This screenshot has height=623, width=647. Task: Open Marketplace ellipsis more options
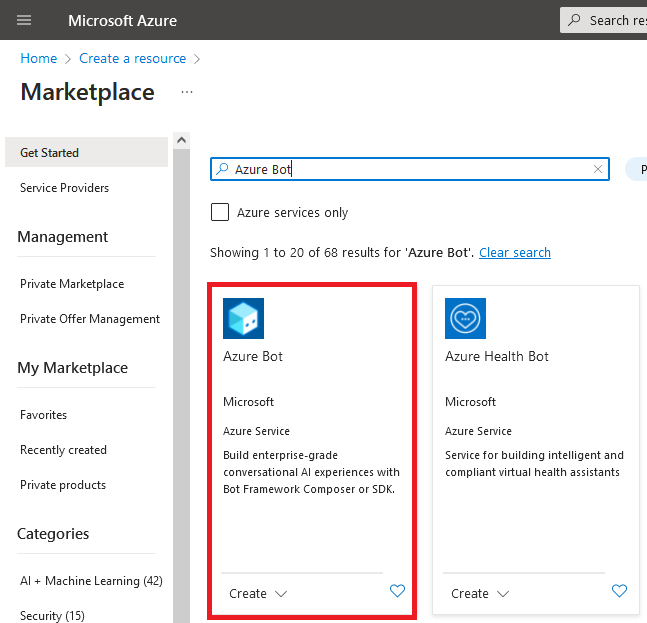click(187, 92)
